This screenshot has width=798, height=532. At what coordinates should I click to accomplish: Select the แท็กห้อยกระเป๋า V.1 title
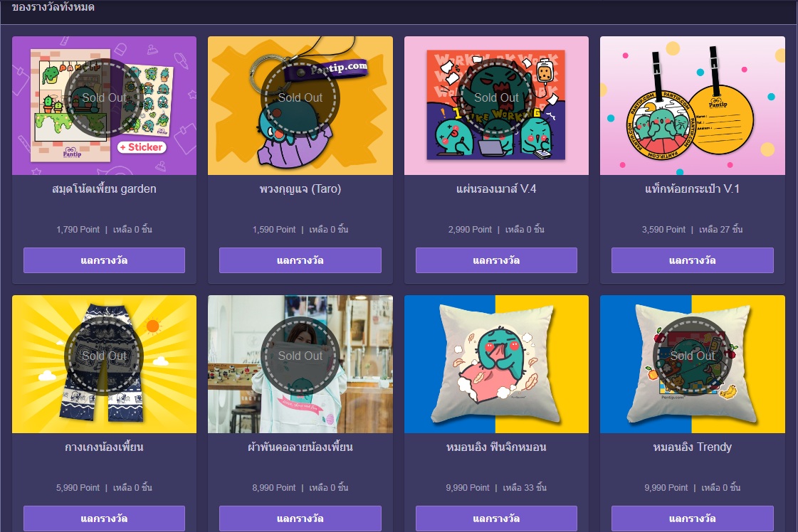point(692,189)
